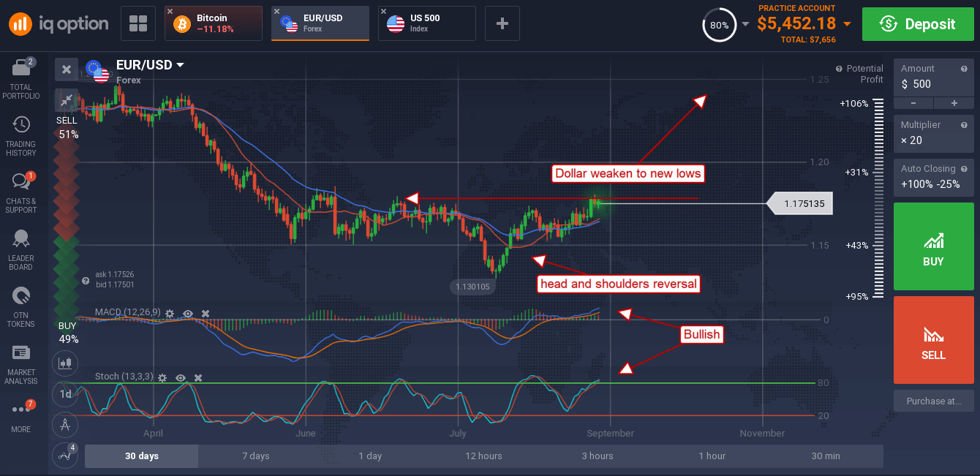Viewport: 980px width, 476px height.
Task: Click the low price label 1.130105
Action: [x=472, y=287]
